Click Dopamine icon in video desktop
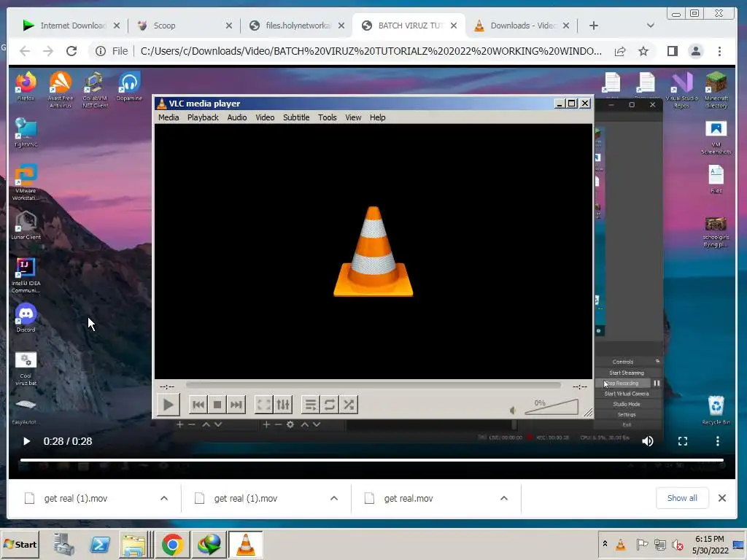Image resolution: width=747 pixels, height=560 pixels. (129, 86)
